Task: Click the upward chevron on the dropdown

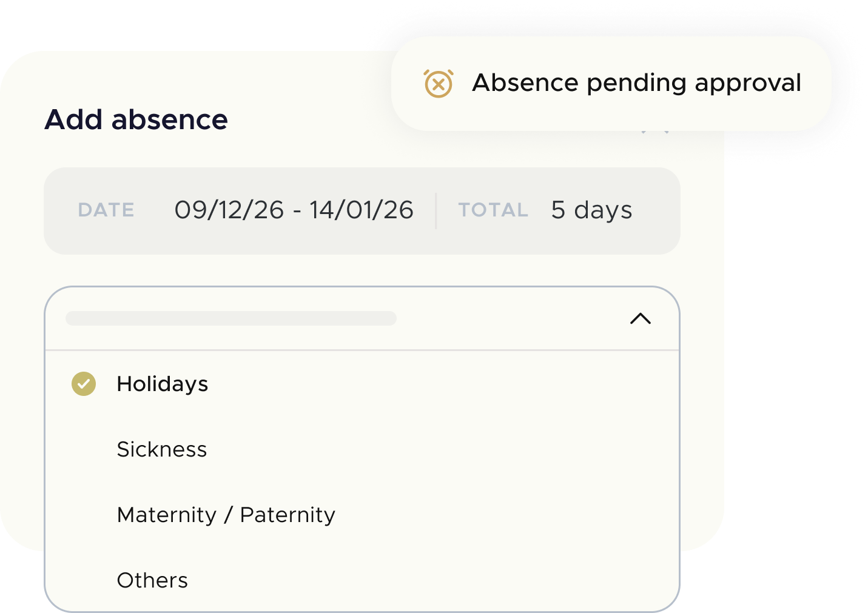Action: tap(640, 318)
